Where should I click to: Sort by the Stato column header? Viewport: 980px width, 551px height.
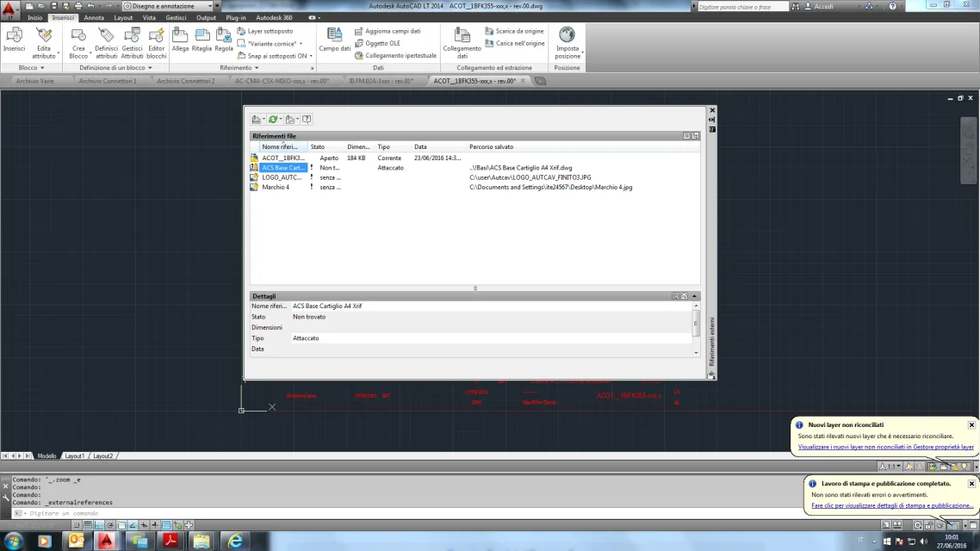click(x=326, y=147)
